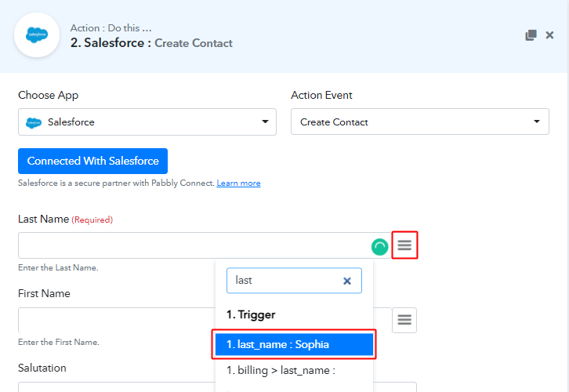The image size is (569, 392).
Task: Close the Salesforce action panel
Action: [549, 35]
